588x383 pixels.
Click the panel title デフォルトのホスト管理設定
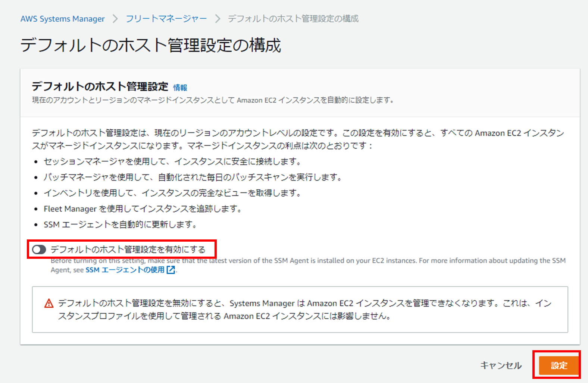click(x=100, y=87)
